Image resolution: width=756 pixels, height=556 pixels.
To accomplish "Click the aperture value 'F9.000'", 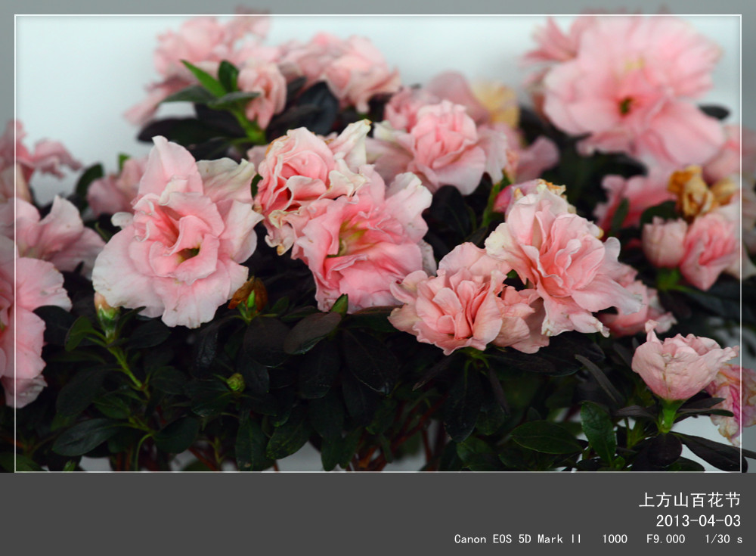I will (x=665, y=539).
